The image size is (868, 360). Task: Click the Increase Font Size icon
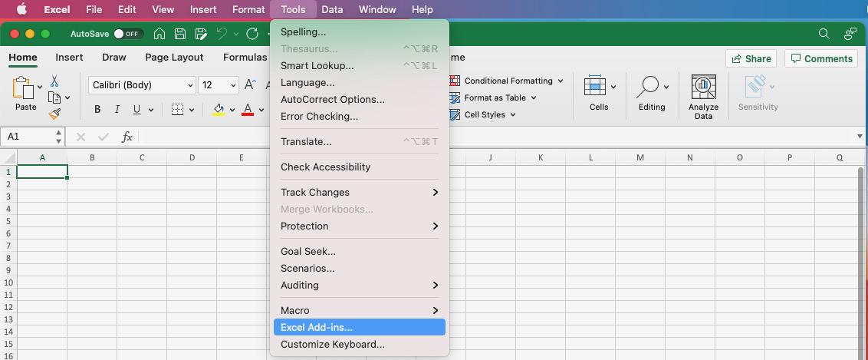pos(249,85)
